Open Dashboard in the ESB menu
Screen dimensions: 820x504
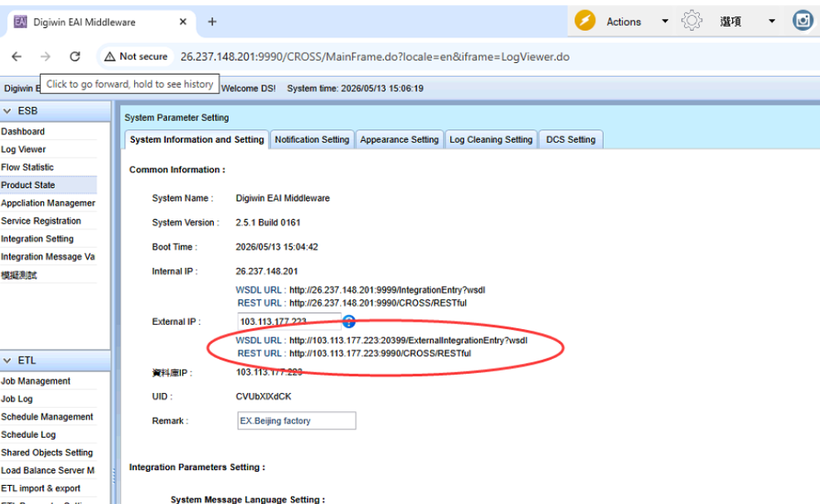click(22, 132)
